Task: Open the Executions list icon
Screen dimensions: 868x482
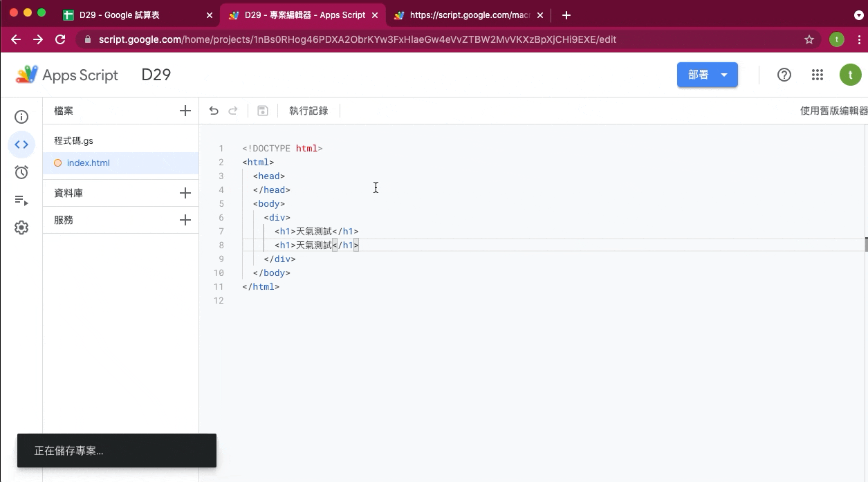Action: point(21,201)
